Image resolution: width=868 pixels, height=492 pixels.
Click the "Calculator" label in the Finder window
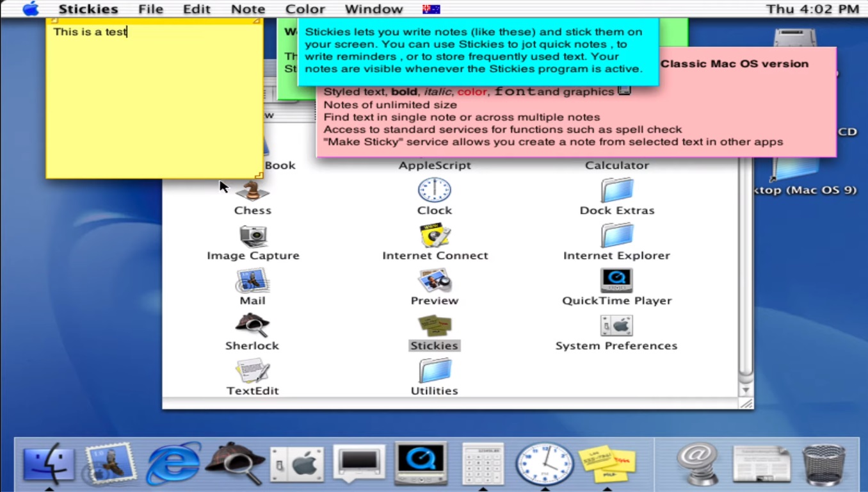click(x=617, y=165)
